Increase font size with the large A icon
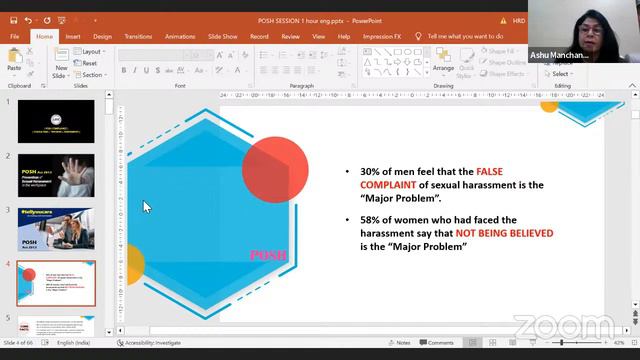The image size is (640, 360). pos(220,55)
